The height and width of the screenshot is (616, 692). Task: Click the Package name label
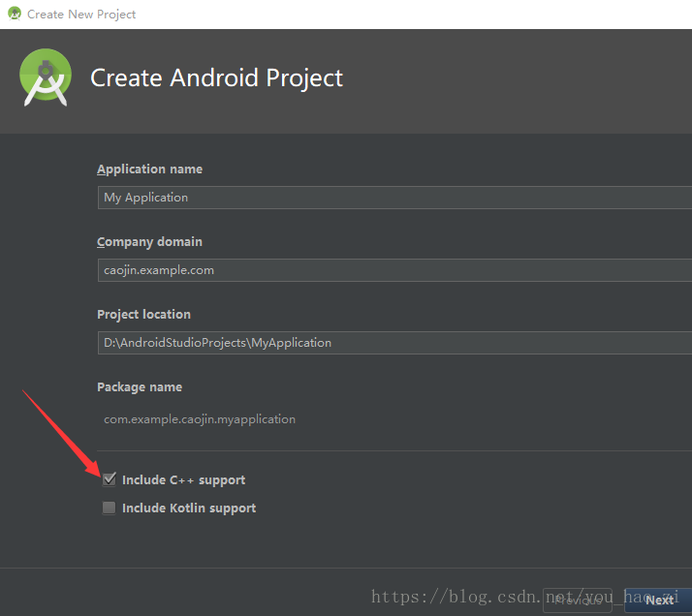point(140,387)
